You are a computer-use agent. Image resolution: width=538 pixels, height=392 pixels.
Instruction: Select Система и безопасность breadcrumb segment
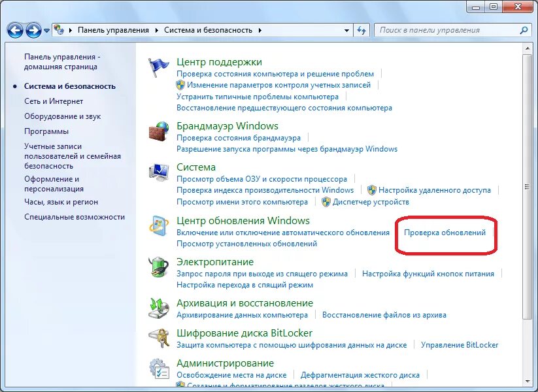[x=208, y=30]
